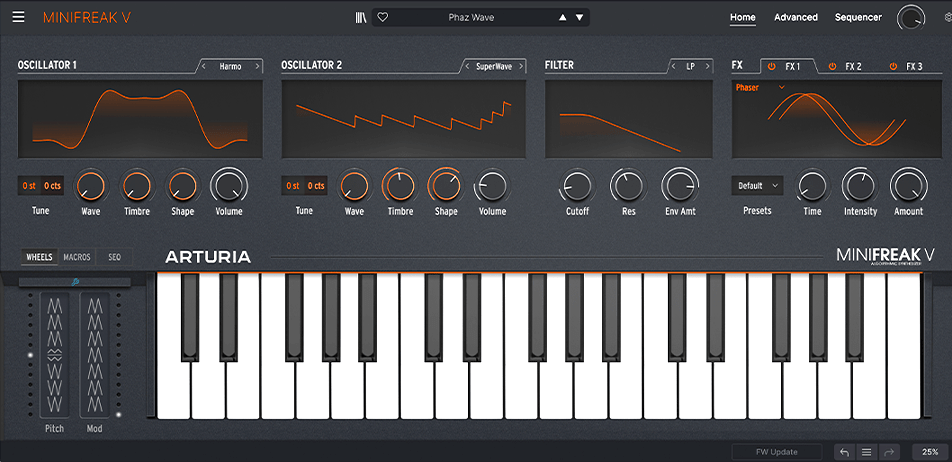952x462 pixels.
Task: Undo the last action with the back arrow
Action: click(845, 452)
